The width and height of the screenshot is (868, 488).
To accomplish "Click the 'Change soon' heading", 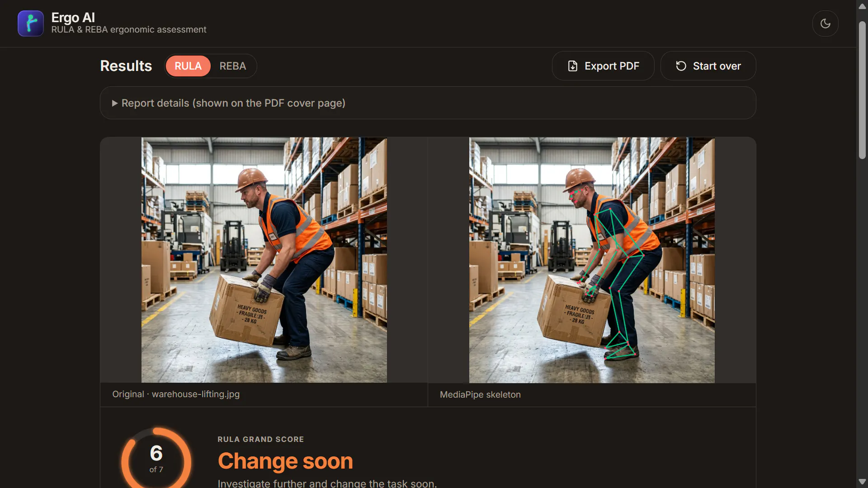I will [x=285, y=461].
